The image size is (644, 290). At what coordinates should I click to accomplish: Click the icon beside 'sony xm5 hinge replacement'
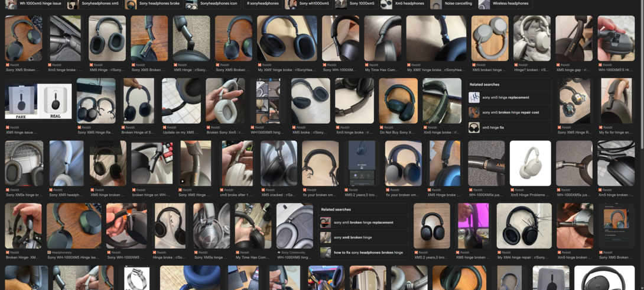474,97
